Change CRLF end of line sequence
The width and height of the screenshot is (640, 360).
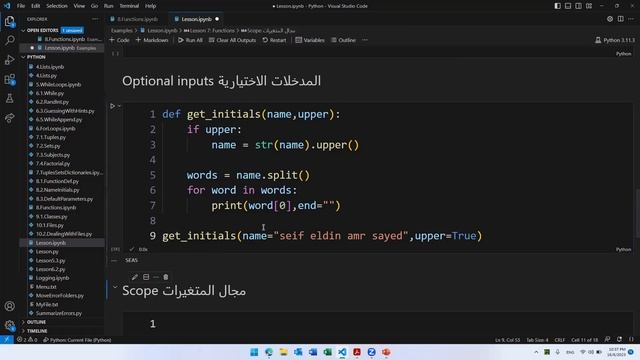tap(560, 340)
